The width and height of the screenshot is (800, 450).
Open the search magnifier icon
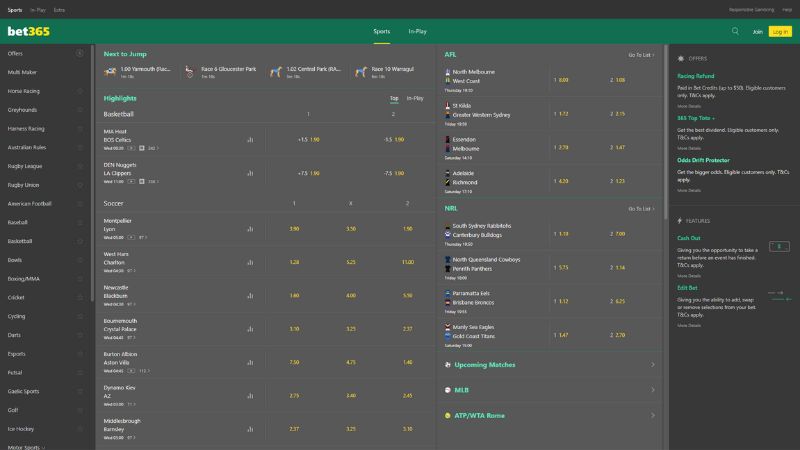point(735,31)
